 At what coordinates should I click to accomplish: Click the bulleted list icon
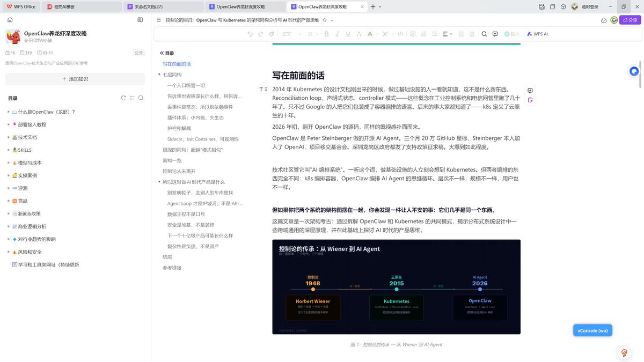(x=435, y=34)
